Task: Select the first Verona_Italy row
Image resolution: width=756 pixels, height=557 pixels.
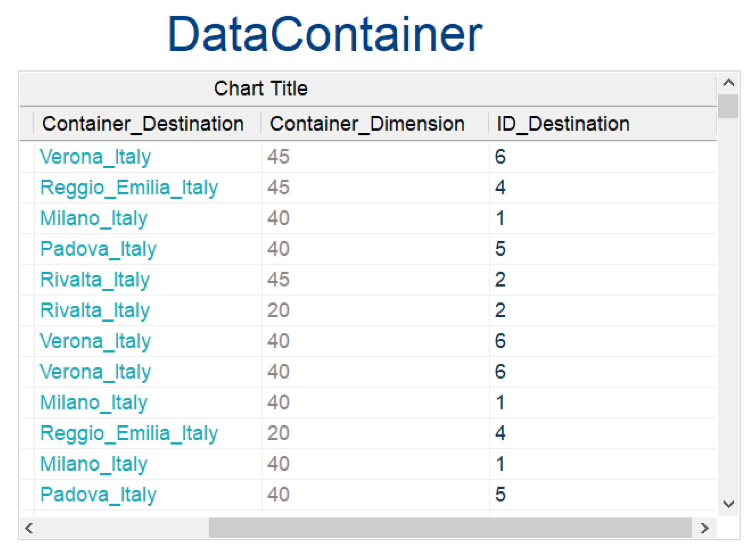Action: (95, 157)
